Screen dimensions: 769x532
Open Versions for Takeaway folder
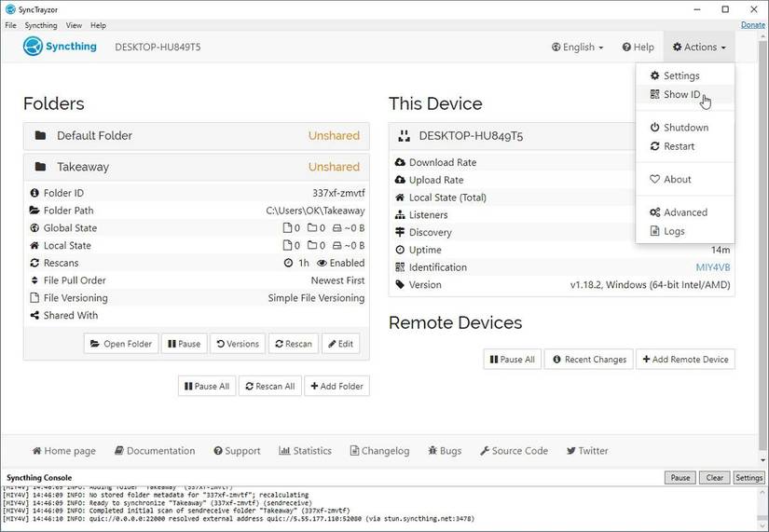(x=238, y=344)
